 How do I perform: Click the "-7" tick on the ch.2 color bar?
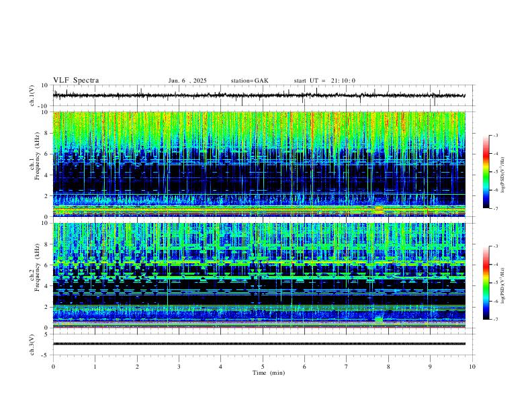(x=496, y=319)
